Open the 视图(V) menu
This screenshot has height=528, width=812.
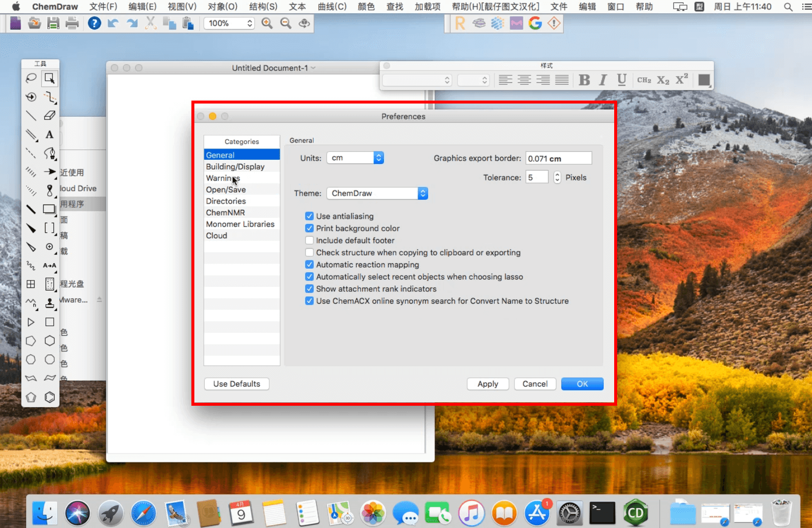(182, 6)
